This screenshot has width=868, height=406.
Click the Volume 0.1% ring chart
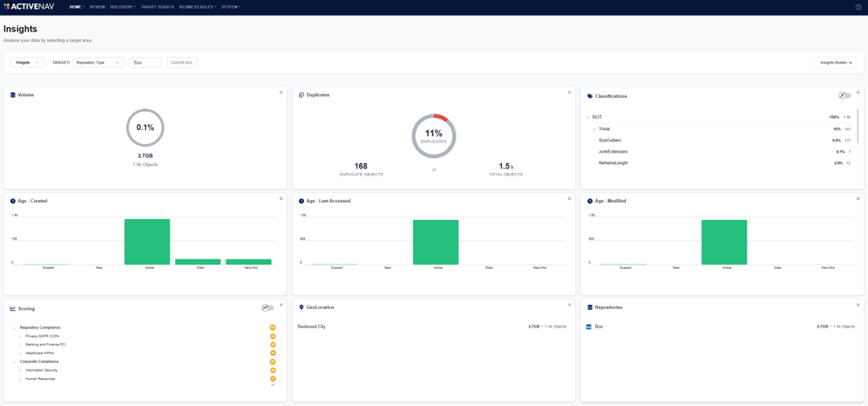(x=145, y=127)
